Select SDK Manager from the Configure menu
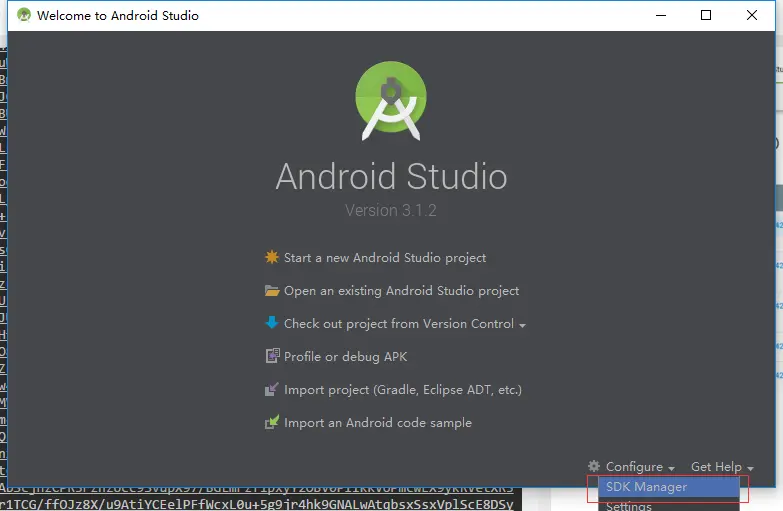783x511 pixels. (669, 487)
